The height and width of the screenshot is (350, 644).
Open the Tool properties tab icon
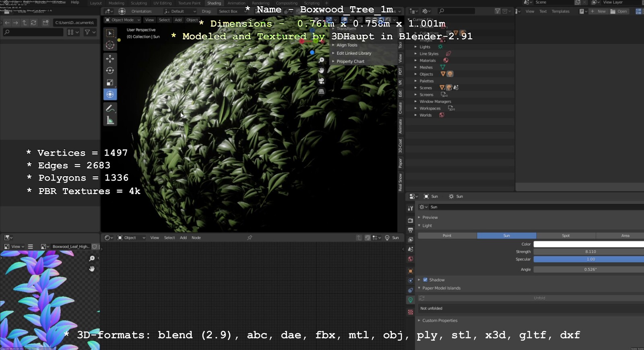pos(410,208)
